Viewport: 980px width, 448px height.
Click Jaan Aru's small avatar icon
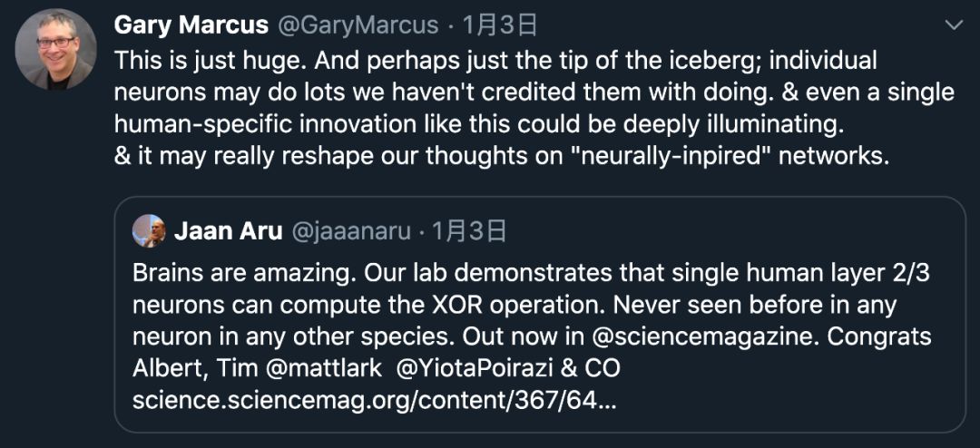point(149,230)
